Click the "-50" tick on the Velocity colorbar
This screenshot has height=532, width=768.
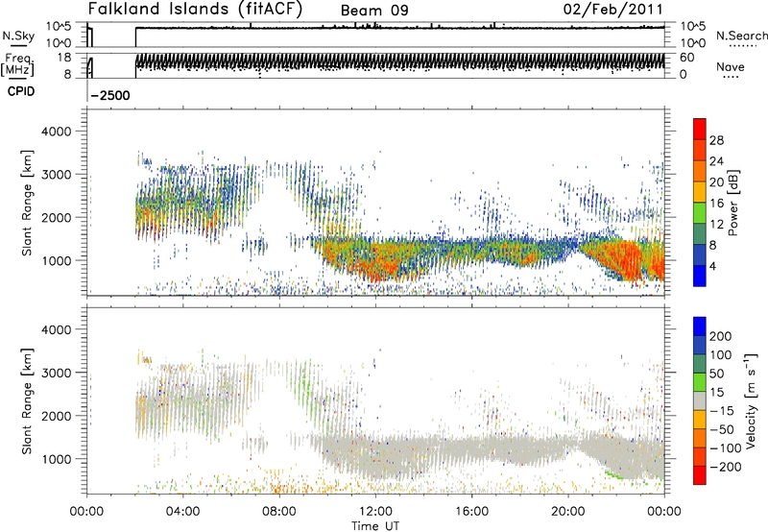click(x=721, y=429)
